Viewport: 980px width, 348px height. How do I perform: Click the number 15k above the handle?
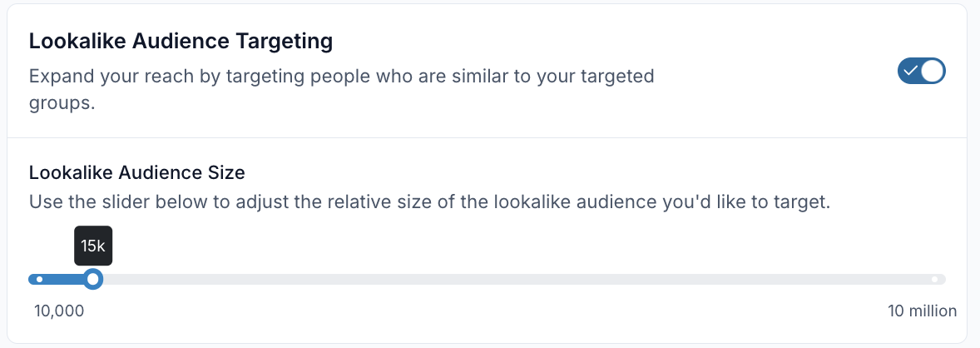coord(93,246)
